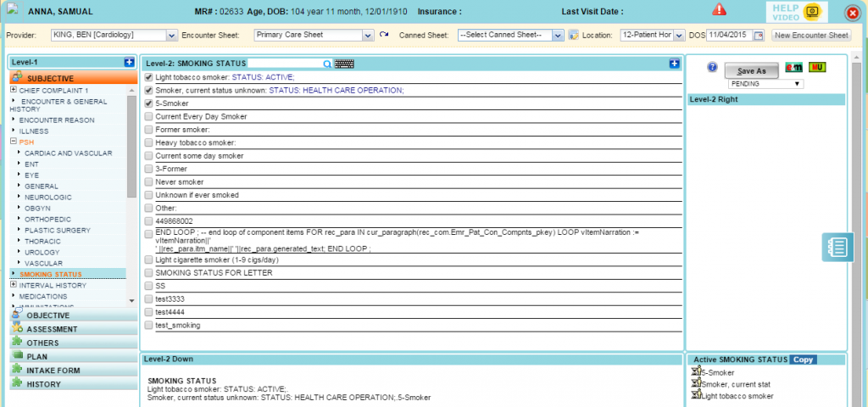The image size is (868, 407).
Task: Select SMOKING STATUS tree item
Action: point(50,274)
